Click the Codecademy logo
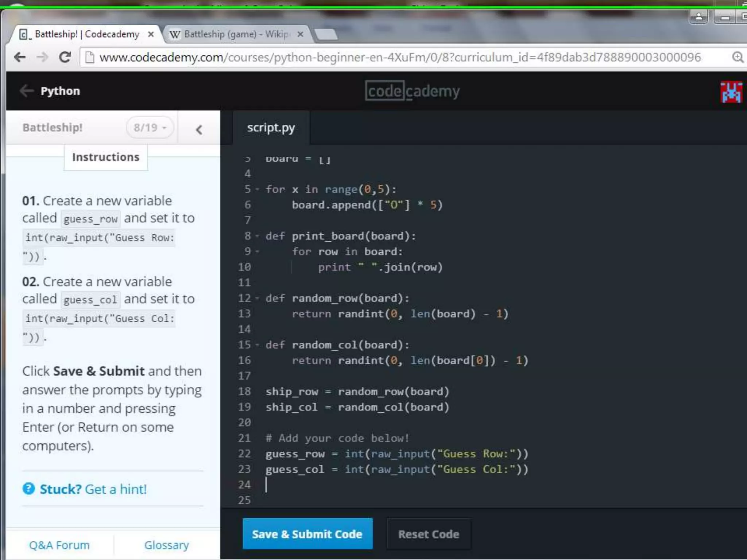This screenshot has height=560, width=747. [x=412, y=91]
